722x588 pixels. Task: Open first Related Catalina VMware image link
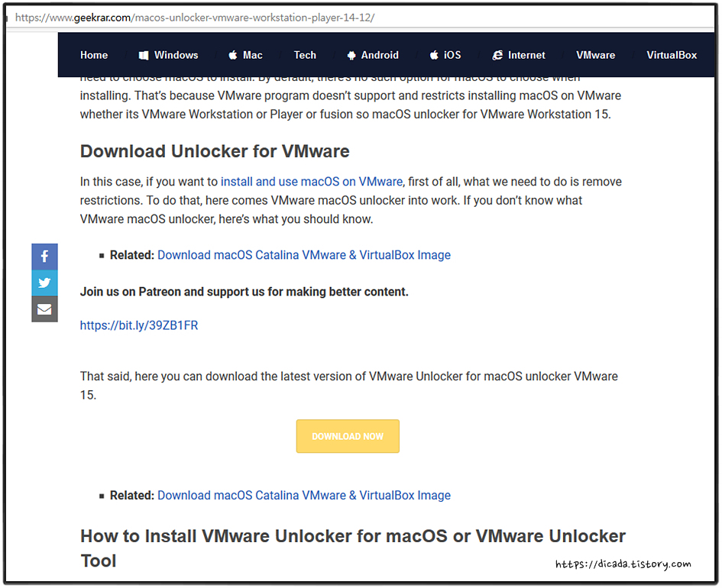point(304,255)
